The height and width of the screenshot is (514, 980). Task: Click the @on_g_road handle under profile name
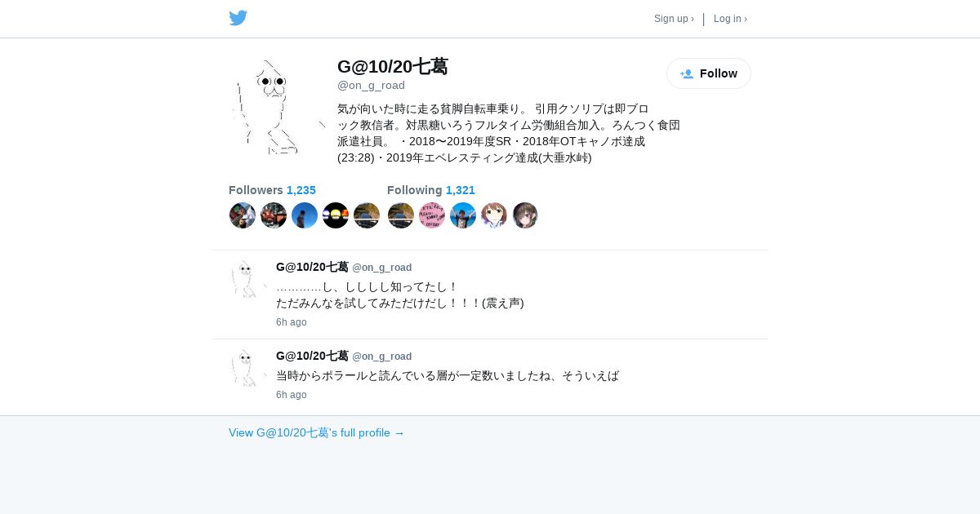(x=371, y=85)
